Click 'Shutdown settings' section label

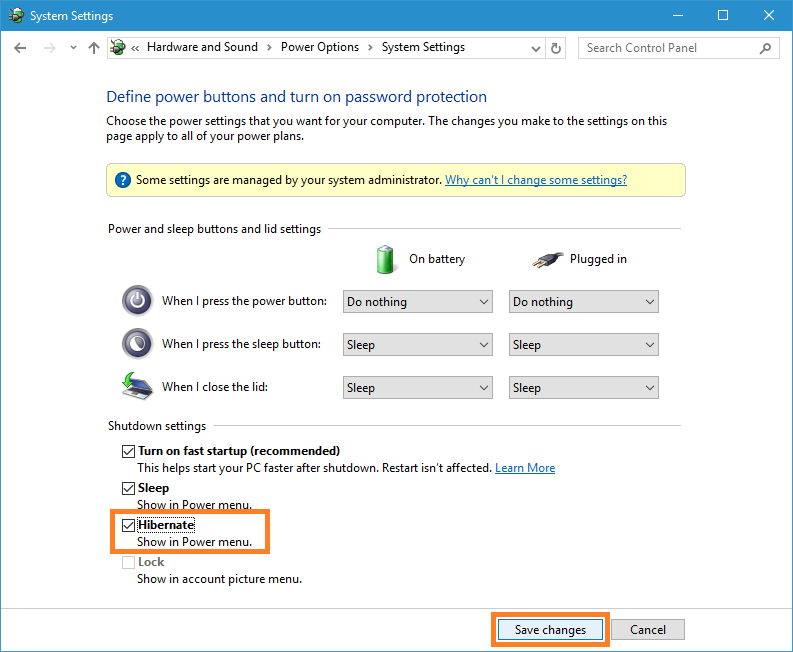(157, 426)
